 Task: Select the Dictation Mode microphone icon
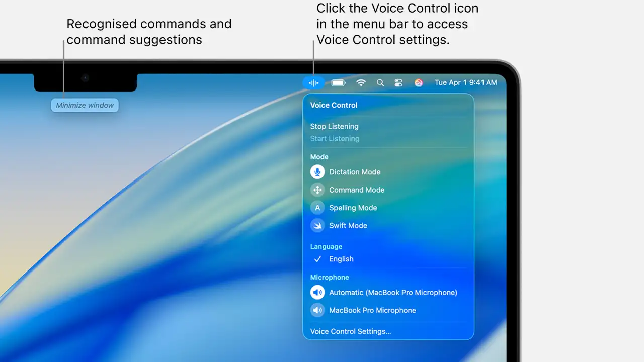point(317,171)
